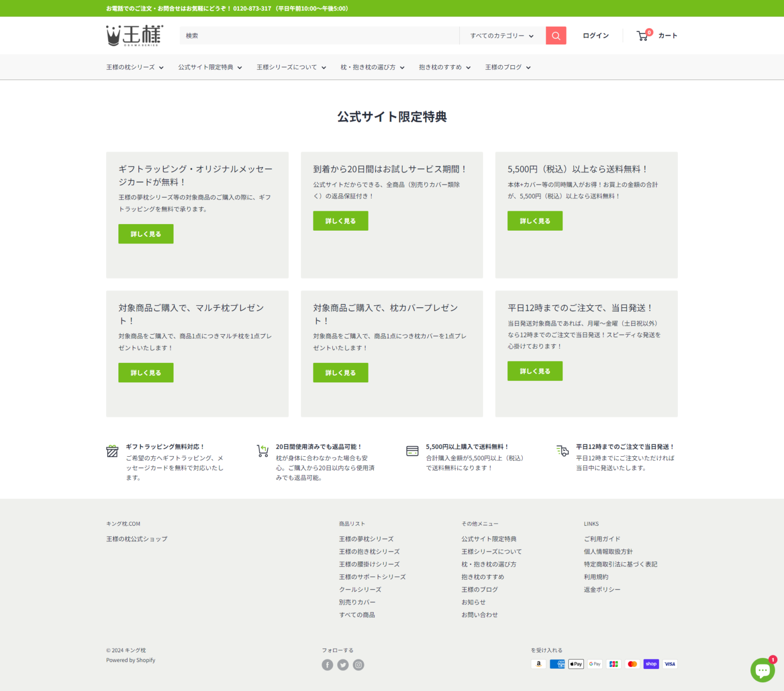Click the delivery truck icon

pyautogui.click(x=562, y=451)
